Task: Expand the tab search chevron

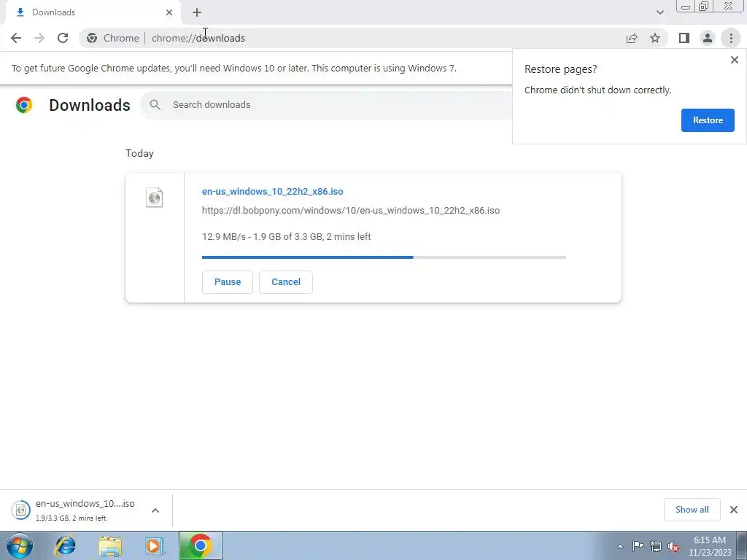Action: pos(659,12)
